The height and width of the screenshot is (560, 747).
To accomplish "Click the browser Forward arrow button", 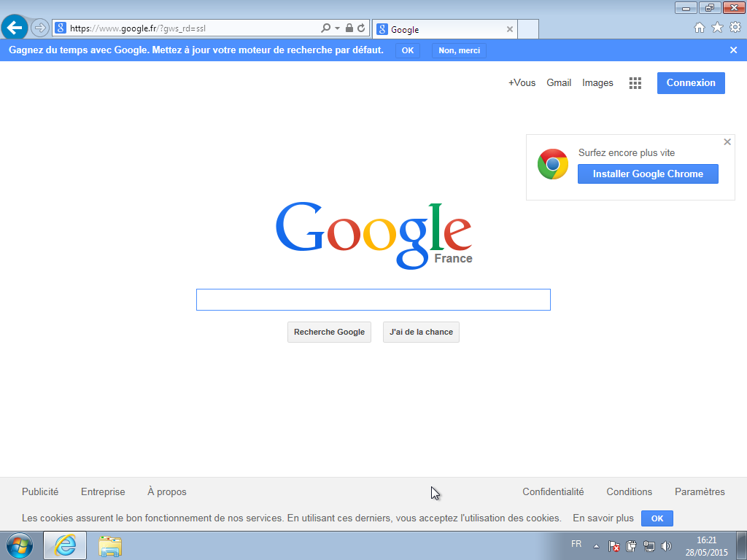I will point(40,28).
